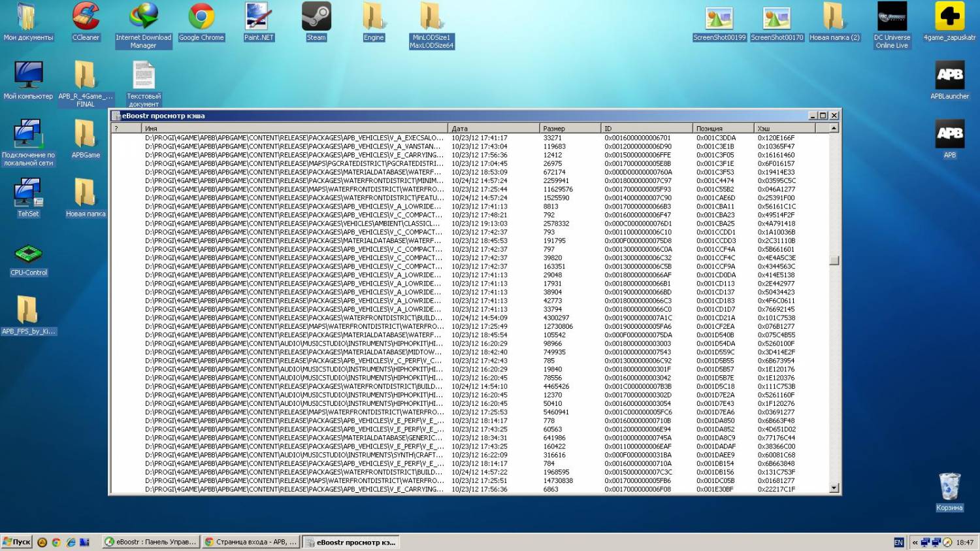Open the Пуск start menu
Screen dimensions: 980x551
point(17,542)
